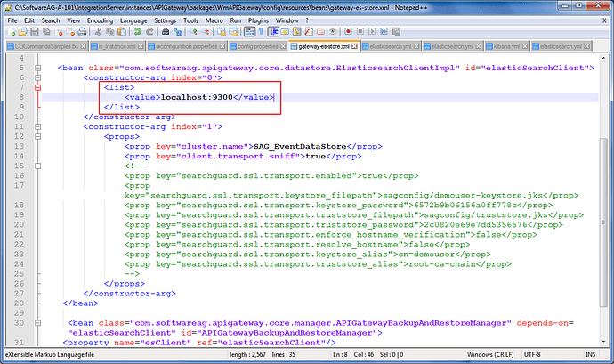This screenshot has height=364, width=614.
Task: Enable synchronized vertical scrolling
Action: 222,32
